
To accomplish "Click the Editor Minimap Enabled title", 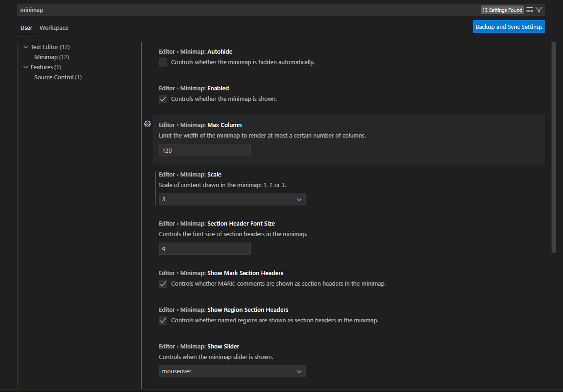I will [193, 88].
